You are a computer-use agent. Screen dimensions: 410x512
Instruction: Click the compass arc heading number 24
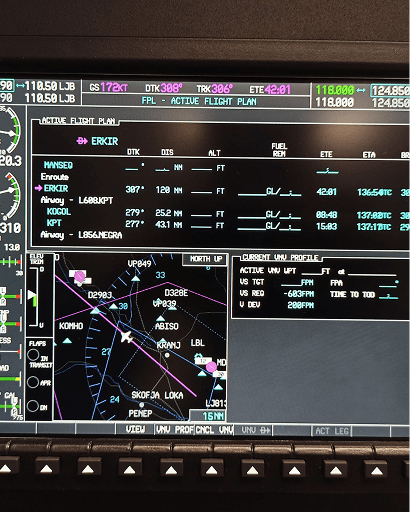pyautogui.click(x=115, y=399)
